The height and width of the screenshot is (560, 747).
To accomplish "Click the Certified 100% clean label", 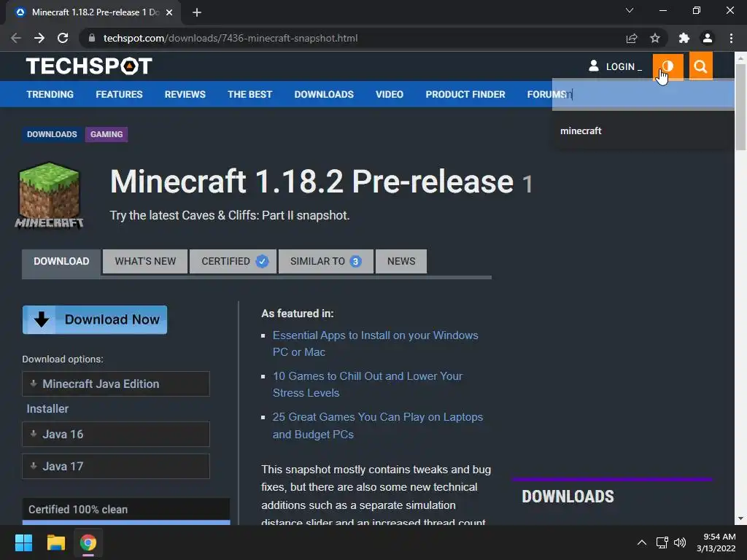I will tap(77, 510).
